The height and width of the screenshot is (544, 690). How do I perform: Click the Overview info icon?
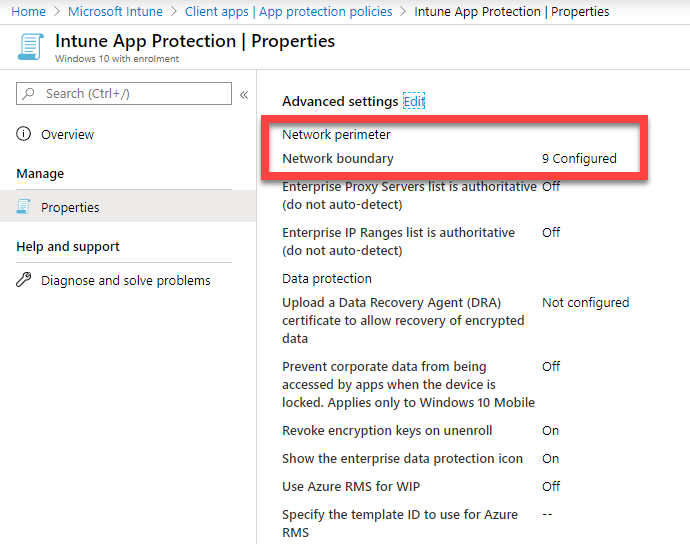coord(24,134)
